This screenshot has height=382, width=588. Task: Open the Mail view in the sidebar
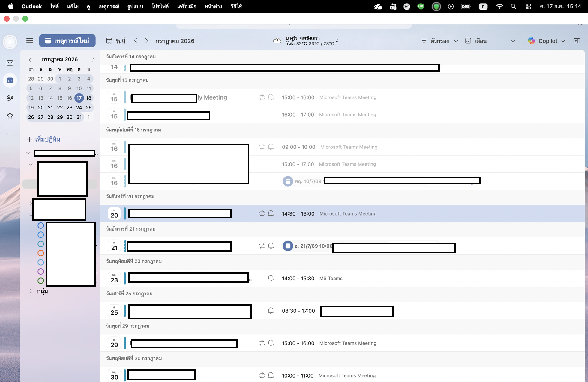[10, 63]
